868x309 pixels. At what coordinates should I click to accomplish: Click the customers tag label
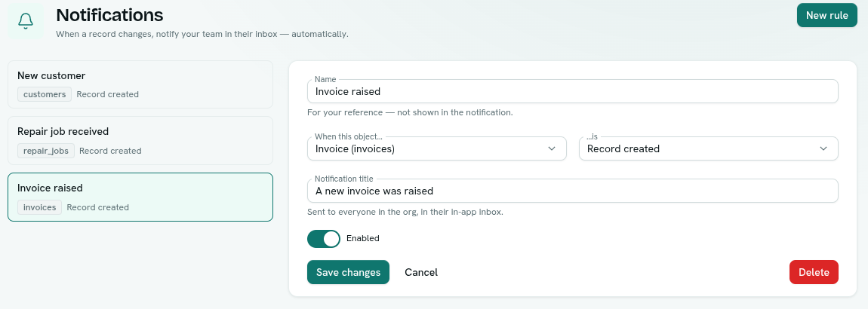(x=45, y=94)
